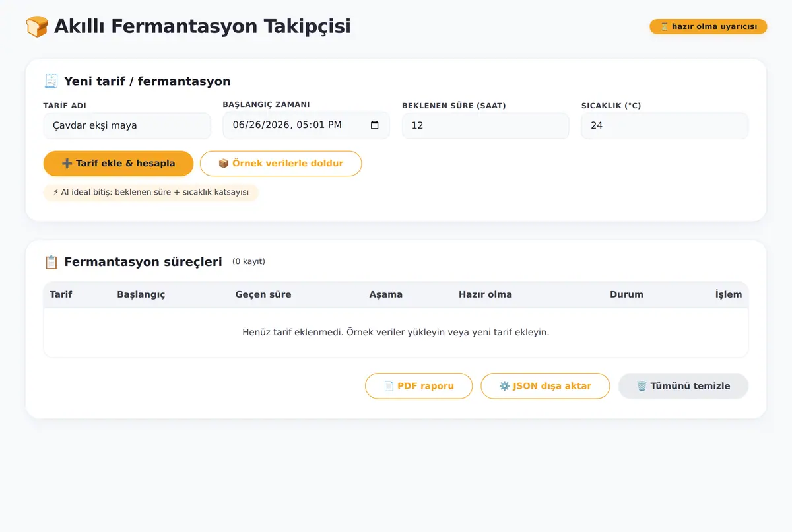Viewport: 792px width, 532px height.
Task: Click the 'TARİF ADI' field label
Action: pos(65,106)
